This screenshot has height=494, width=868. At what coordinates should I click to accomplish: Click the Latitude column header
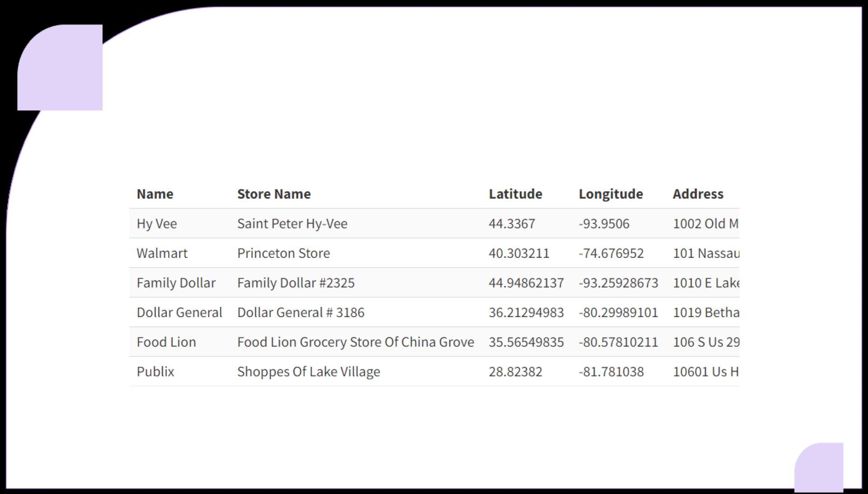point(515,194)
